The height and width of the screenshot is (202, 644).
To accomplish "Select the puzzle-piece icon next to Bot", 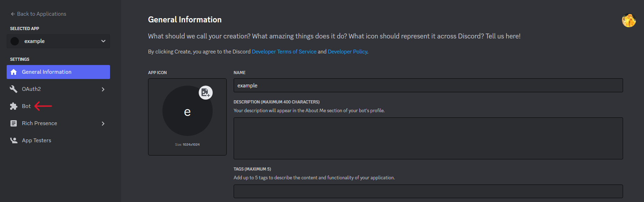I will (x=14, y=106).
